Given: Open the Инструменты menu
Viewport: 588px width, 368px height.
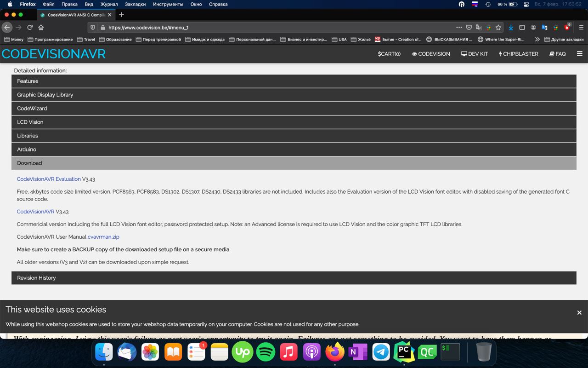Looking at the screenshot, I should click(168, 4).
